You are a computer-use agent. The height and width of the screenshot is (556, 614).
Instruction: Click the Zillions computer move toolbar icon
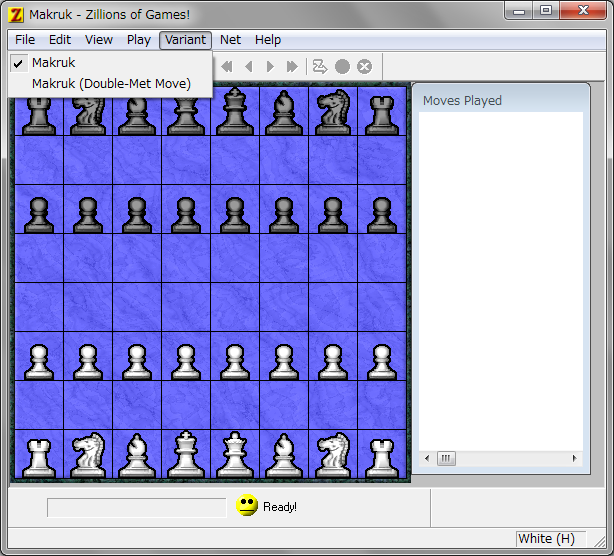[320, 67]
